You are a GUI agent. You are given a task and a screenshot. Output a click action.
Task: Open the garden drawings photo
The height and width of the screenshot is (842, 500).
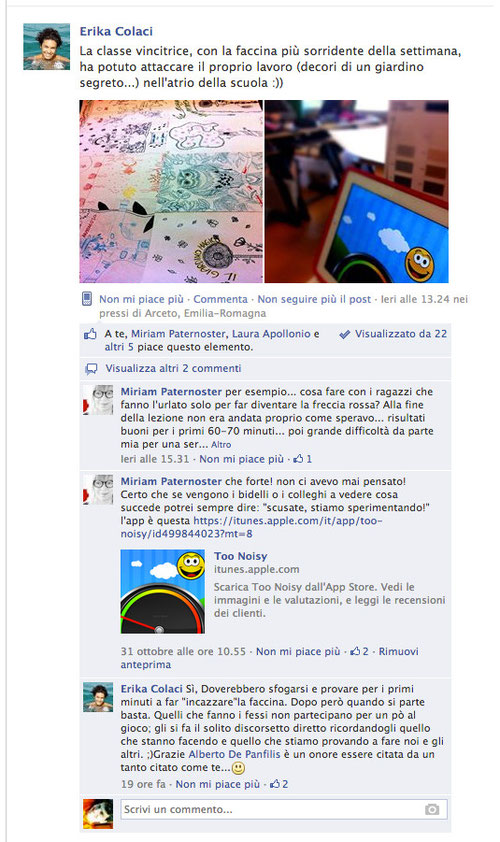[171, 191]
